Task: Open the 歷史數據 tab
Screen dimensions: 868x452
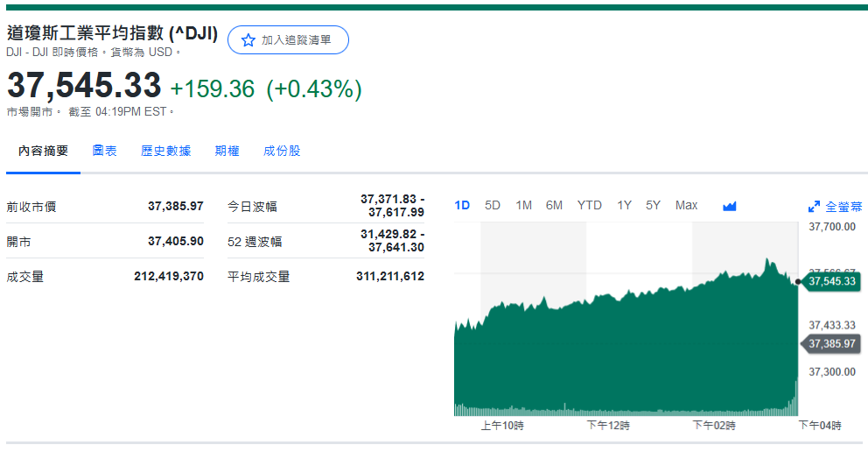Action: pos(165,151)
